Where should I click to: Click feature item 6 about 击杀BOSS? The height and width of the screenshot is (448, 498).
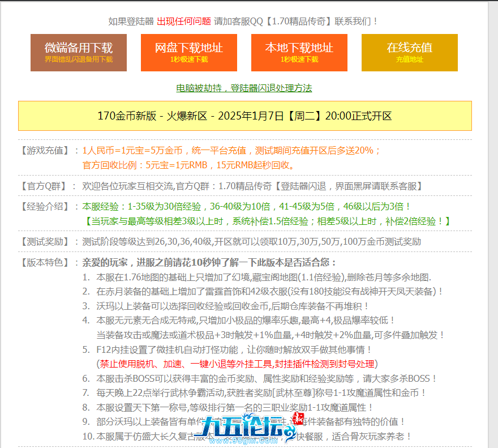(x=260, y=378)
